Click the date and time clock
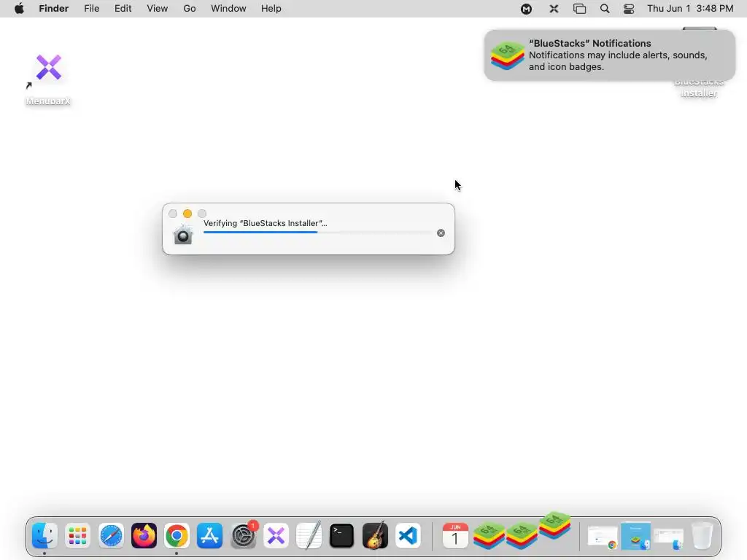This screenshot has height=560, width=747. point(690,9)
